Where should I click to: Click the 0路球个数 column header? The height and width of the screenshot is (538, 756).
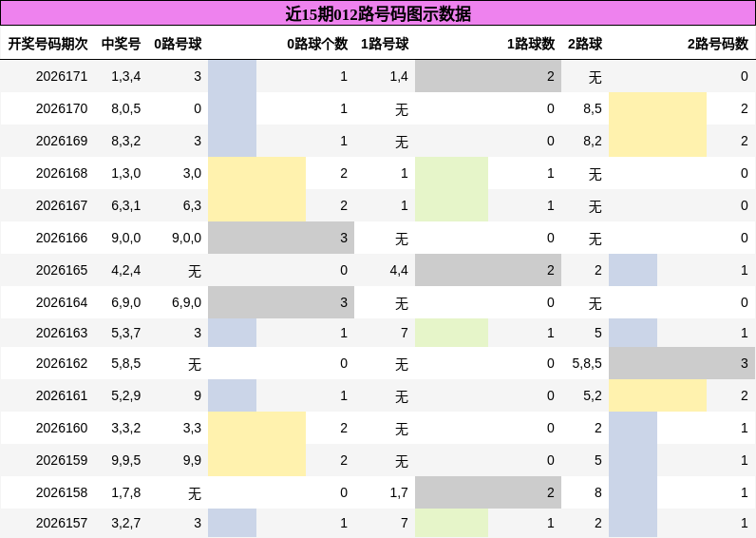pos(317,44)
